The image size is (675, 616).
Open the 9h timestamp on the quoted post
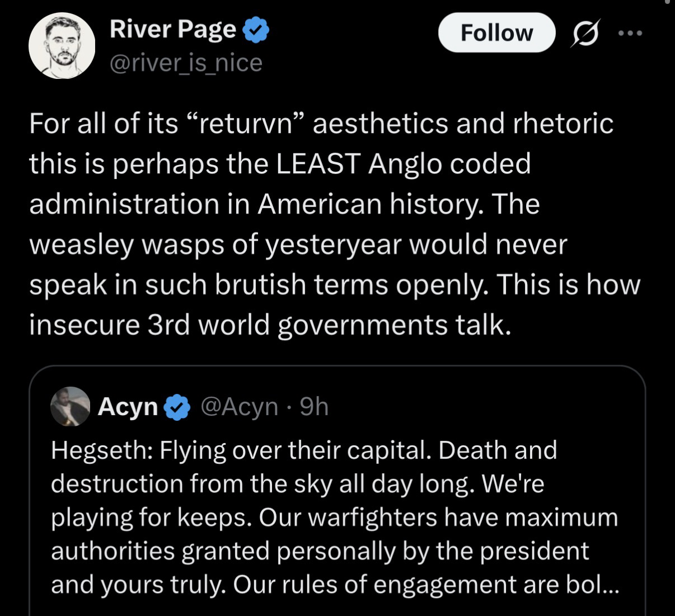click(314, 407)
